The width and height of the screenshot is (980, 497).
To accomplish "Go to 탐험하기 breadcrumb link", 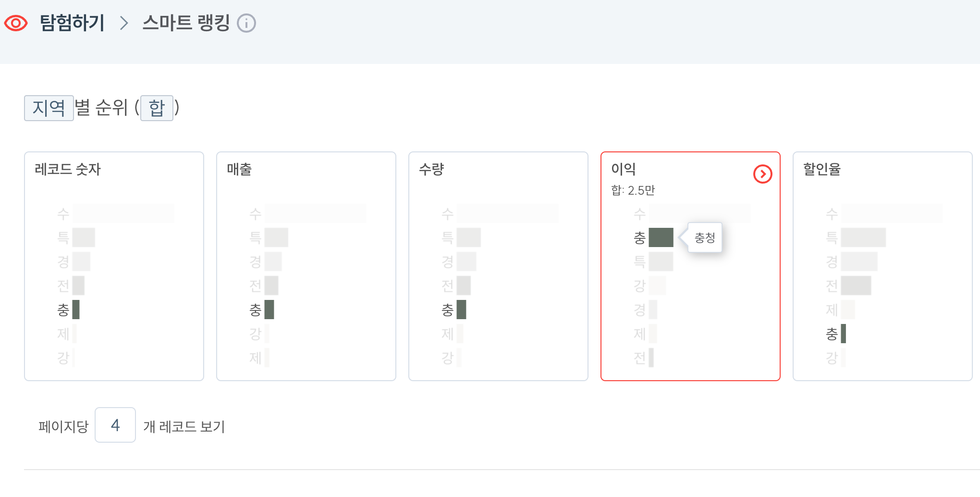I will [x=72, y=23].
